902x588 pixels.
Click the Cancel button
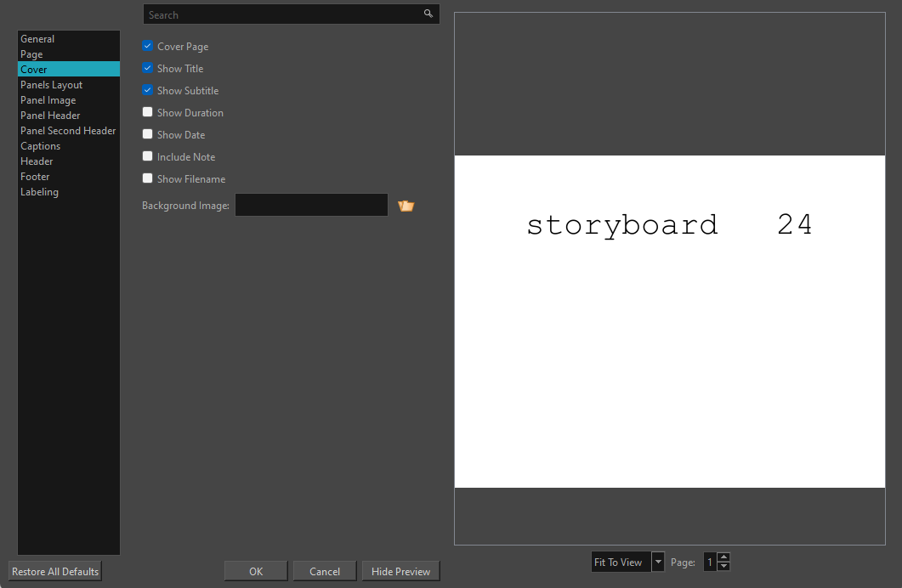(x=325, y=571)
